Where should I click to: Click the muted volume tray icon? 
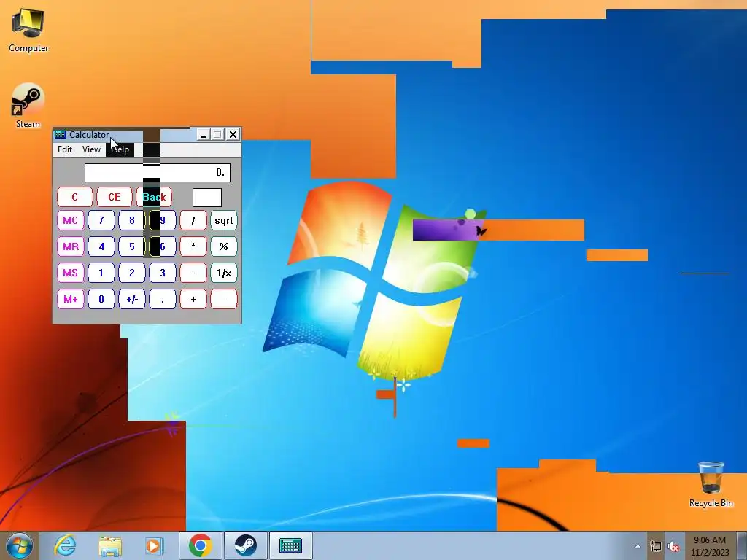(x=673, y=547)
